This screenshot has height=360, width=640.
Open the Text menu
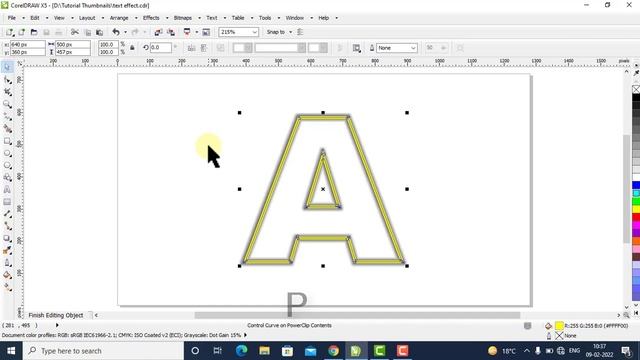212,18
